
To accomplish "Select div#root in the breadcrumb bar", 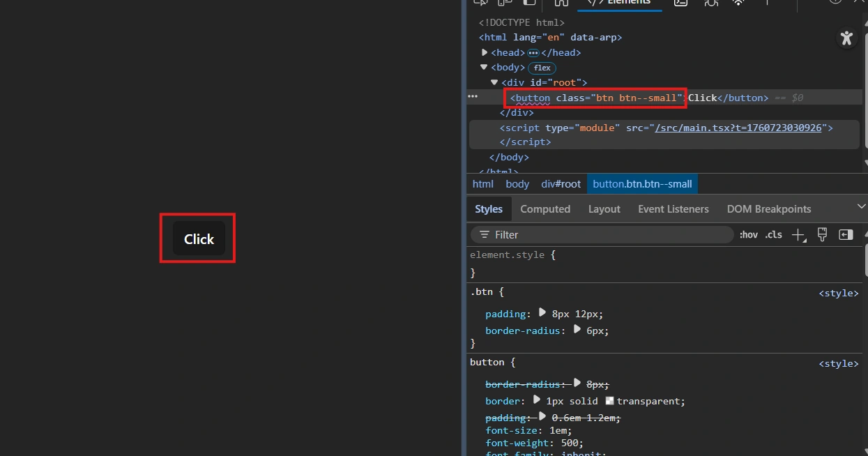I will coord(561,184).
